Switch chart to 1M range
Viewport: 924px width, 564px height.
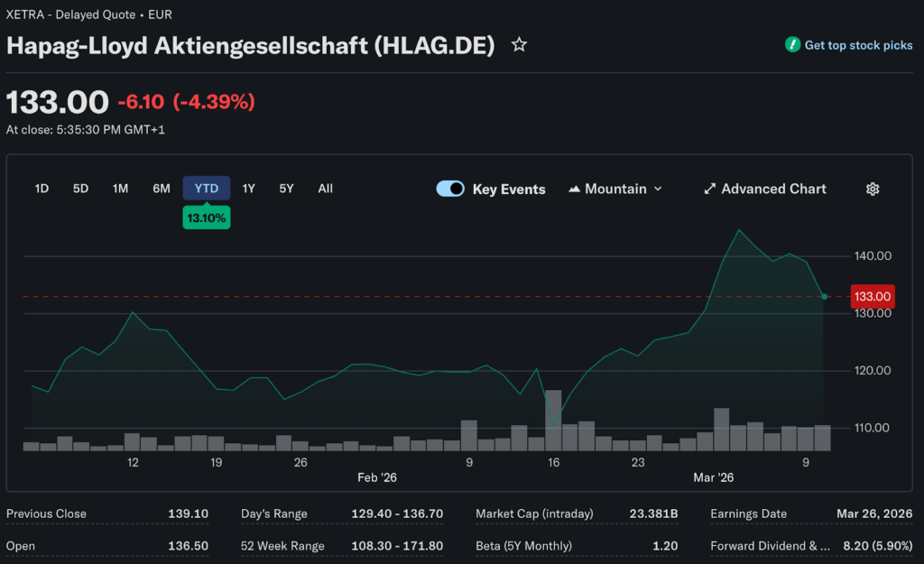point(120,189)
